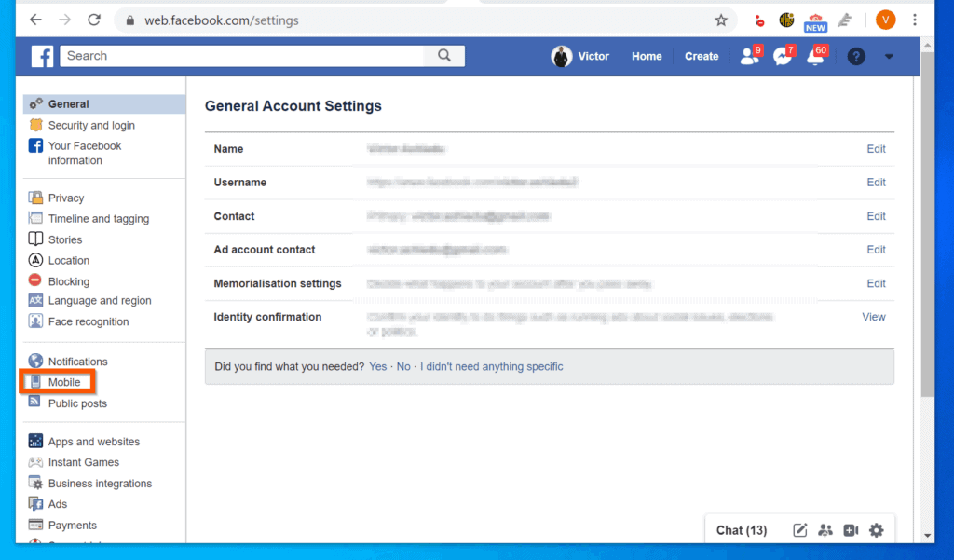Open chat settings via the gear icon
Screen dimensions: 954x560
876,529
